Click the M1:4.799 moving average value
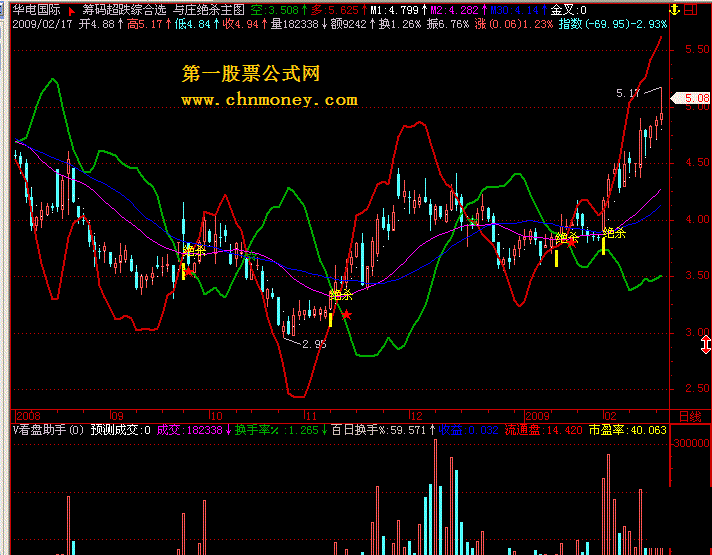Viewport: 712px width, 555px height. pyautogui.click(x=394, y=10)
